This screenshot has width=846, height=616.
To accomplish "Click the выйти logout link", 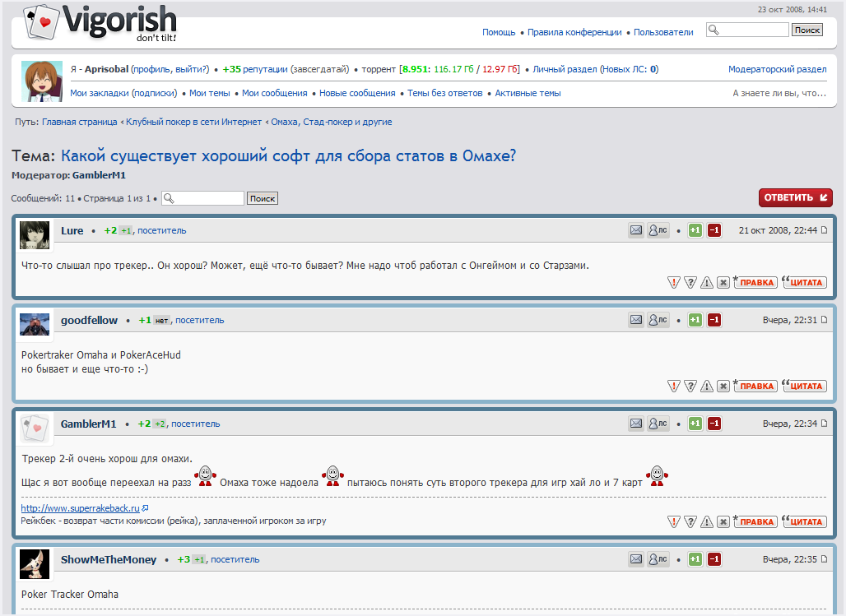I will click(x=191, y=69).
